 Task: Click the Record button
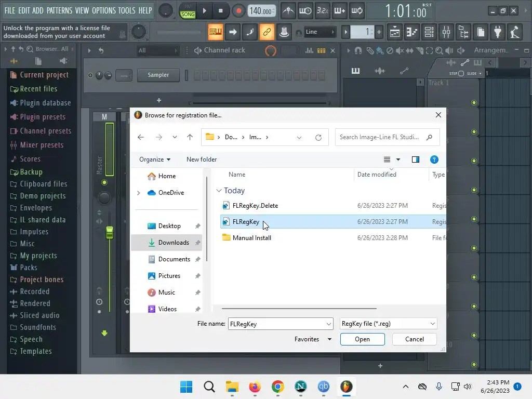pos(238,11)
